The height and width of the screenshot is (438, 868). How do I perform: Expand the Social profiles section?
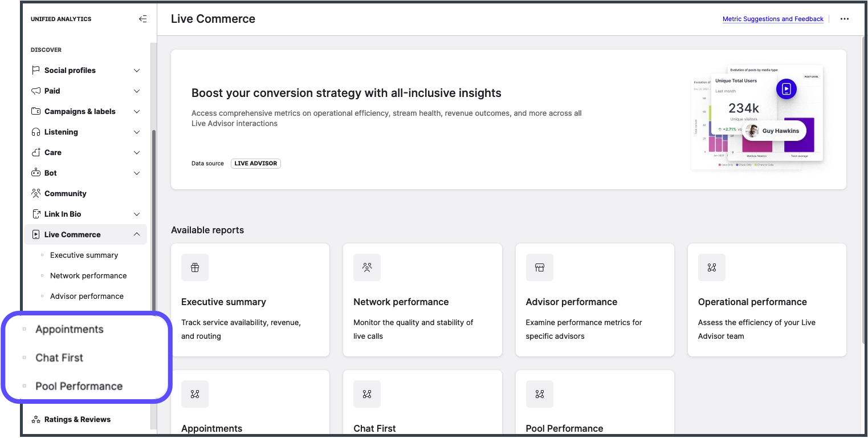click(x=137, y=70)
